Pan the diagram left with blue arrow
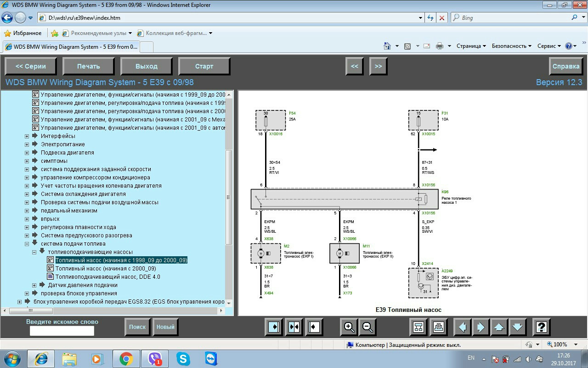This screenshot has width=588, height=368. [462, 327]
